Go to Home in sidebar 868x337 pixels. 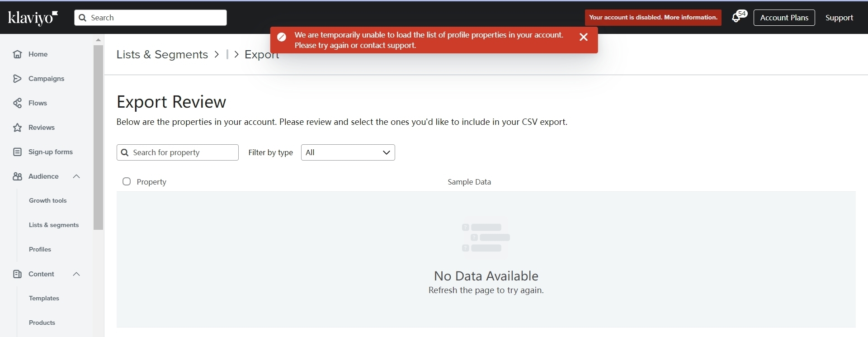[38, 54]
